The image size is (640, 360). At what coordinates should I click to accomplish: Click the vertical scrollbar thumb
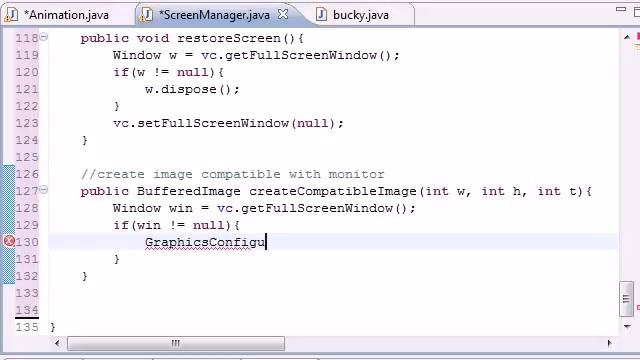(x=627, y=299)
